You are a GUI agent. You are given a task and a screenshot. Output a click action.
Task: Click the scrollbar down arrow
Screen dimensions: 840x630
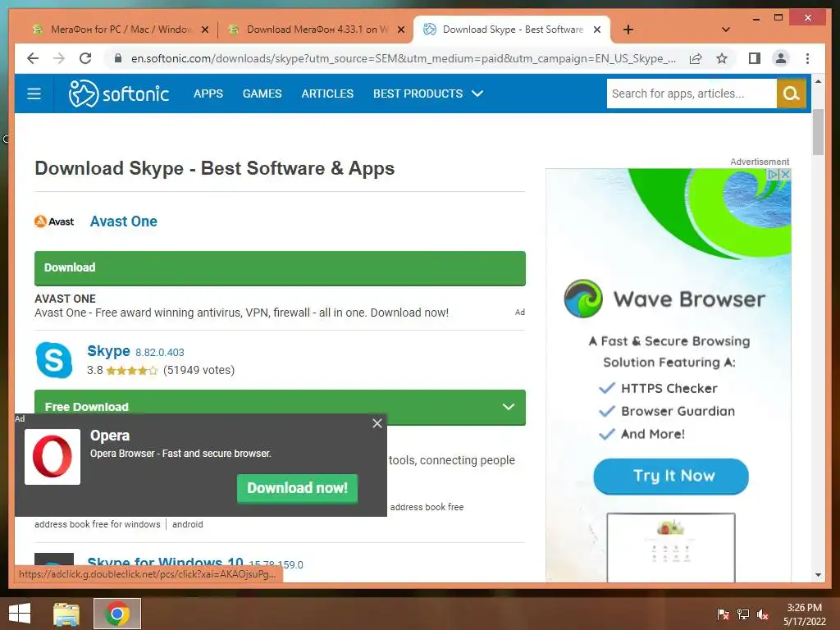[x=818, y=575]
